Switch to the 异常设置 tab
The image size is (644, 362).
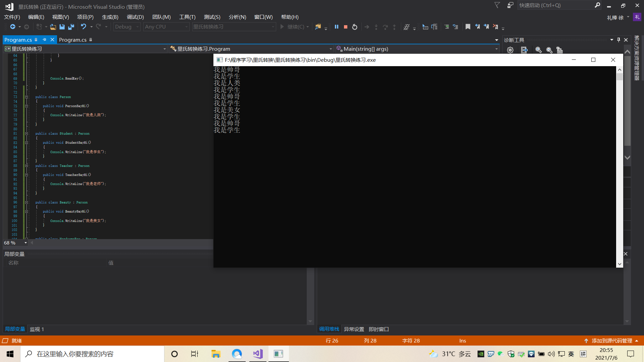point(354,329)
